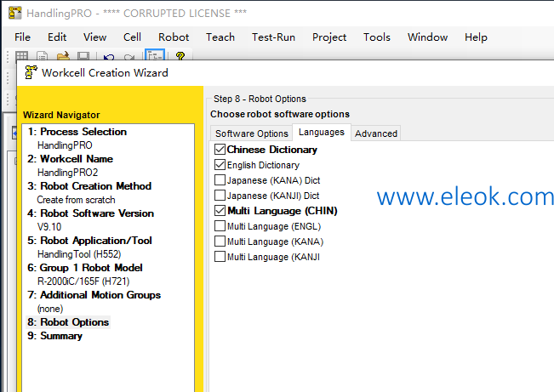Check Multi Language (KANJI option
The height and width of the screenshot is (392, 554).
(220, 257)
